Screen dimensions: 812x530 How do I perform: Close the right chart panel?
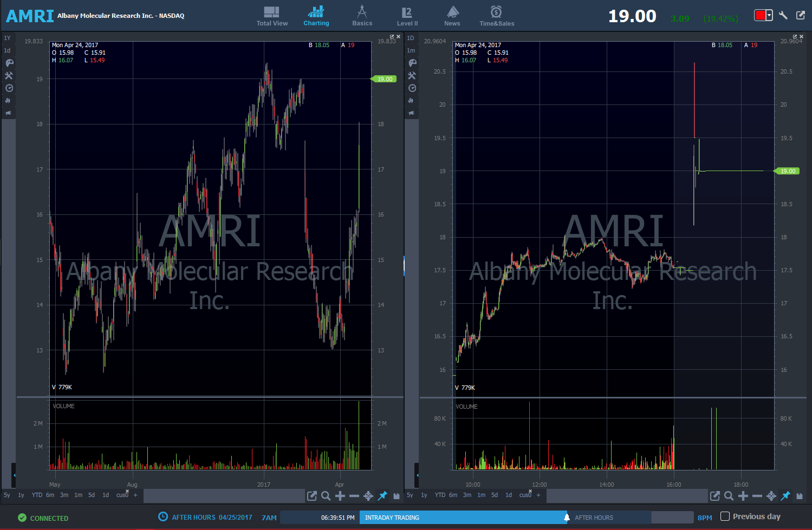(x=802, y=37)
